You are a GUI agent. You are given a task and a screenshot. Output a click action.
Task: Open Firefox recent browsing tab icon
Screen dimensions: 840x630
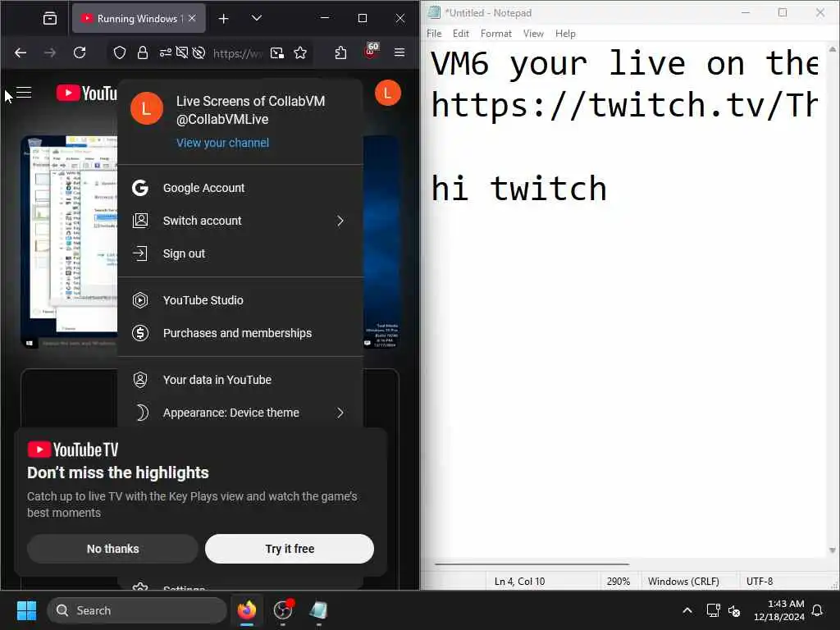[50, 19]
